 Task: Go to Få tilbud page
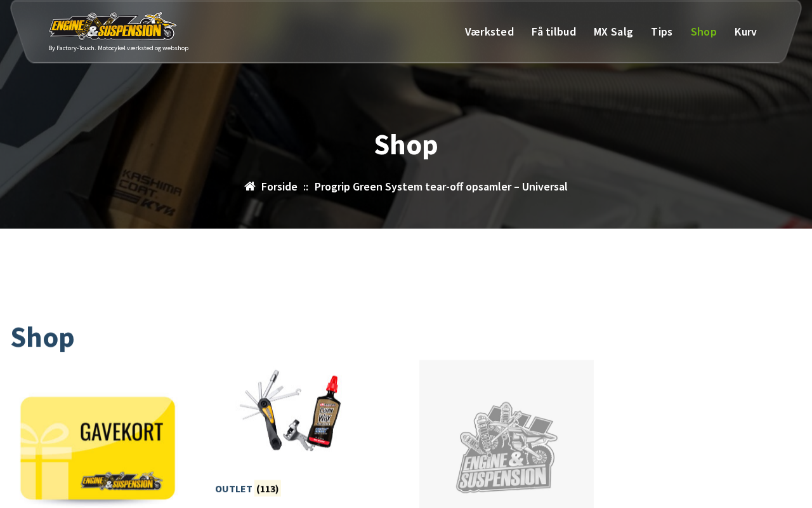554,32
